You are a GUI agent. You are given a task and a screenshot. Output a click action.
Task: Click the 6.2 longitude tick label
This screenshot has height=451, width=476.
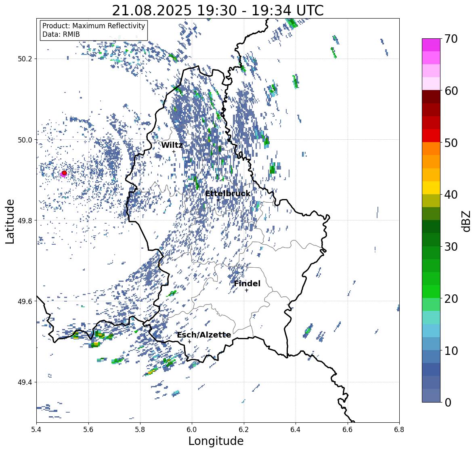(244, 430)
